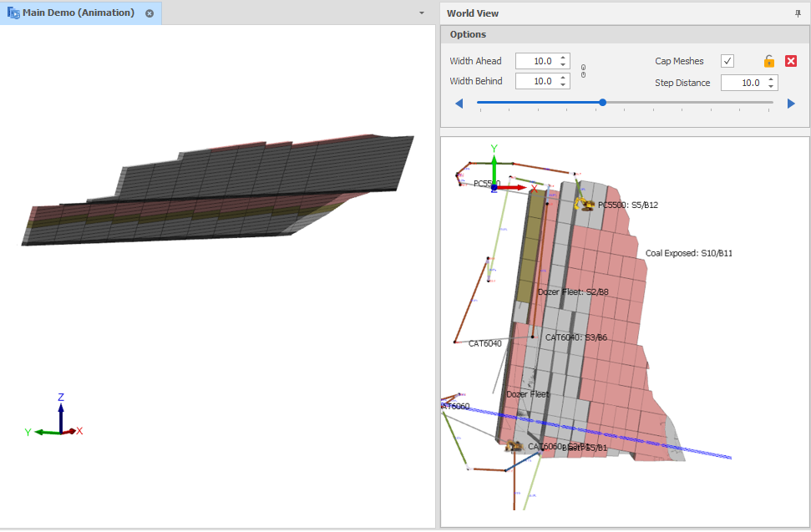This screenshot has height=532, width=811.
Task: Click the World View panel title
Action: point(473,13)
